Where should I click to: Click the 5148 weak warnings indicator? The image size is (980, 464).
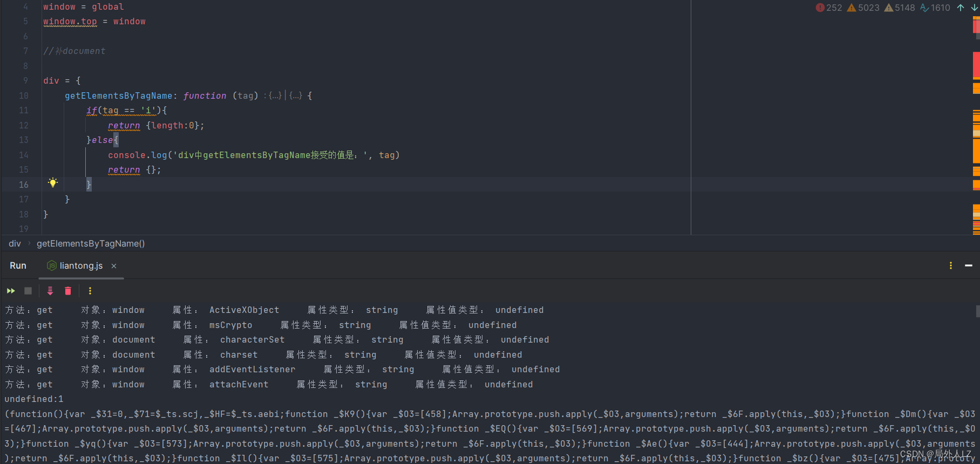coord(900,8)
